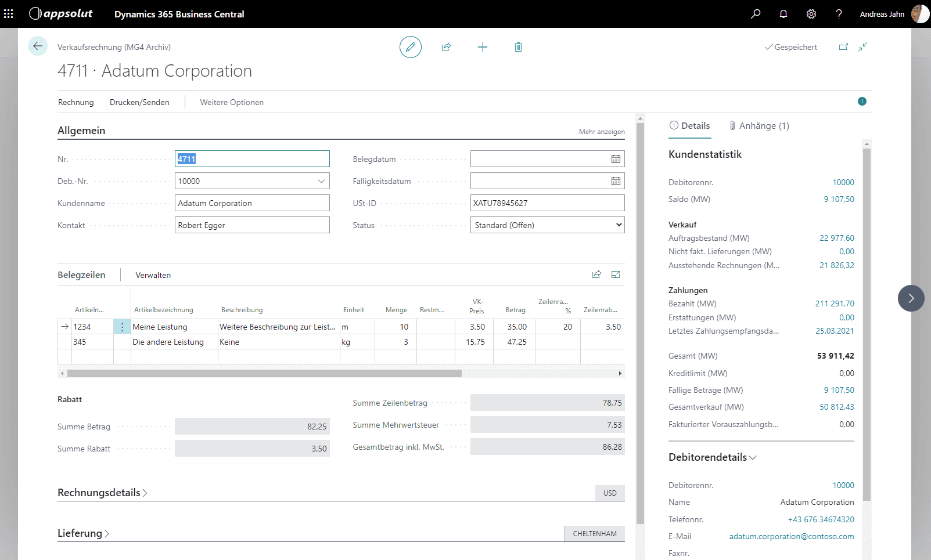Open the app launcher grid icon
Screen dimensions: 931x560
click(x=9, y=14)
